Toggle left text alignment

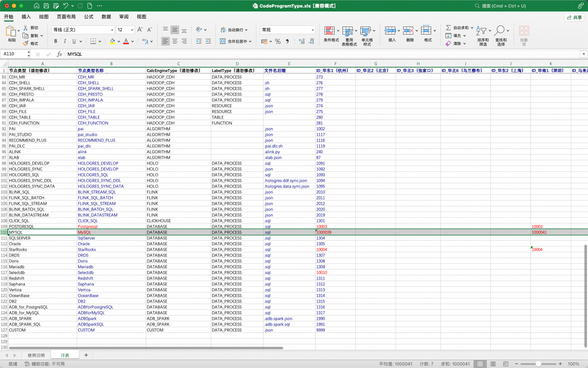click(165, 41)
